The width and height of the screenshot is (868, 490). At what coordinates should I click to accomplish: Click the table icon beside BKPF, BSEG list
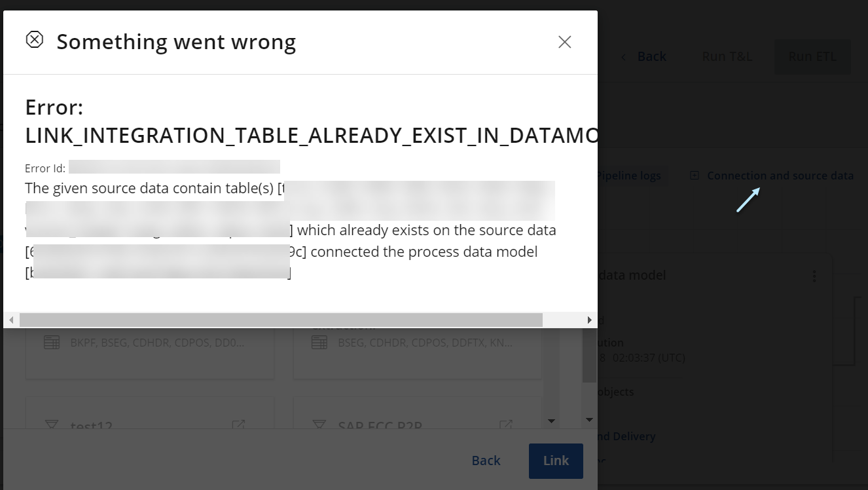[x=52, y=343]
